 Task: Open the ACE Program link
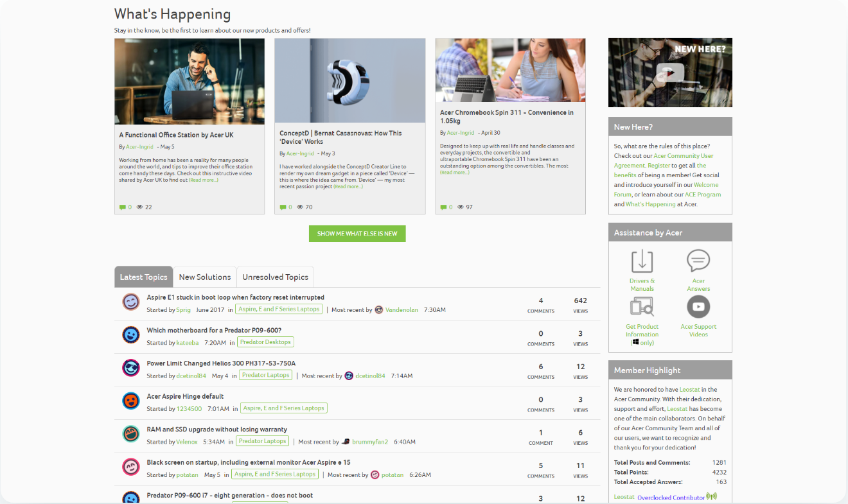tap(703, 195)
